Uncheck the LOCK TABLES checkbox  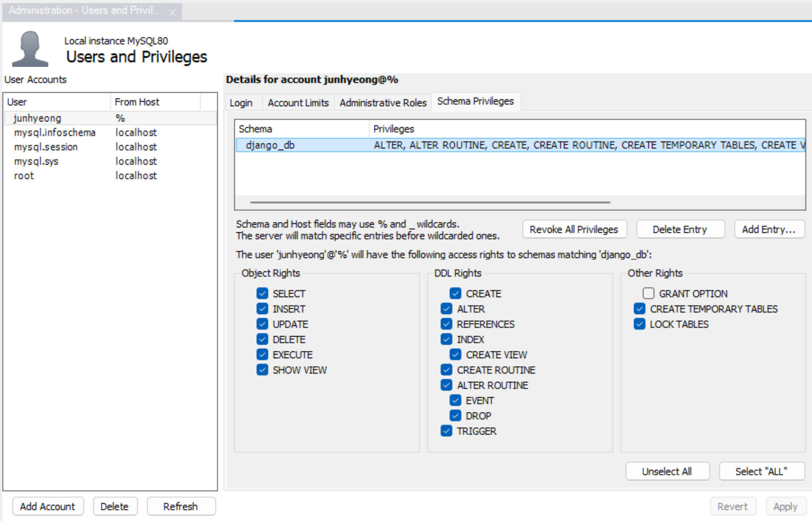click(x=640, y=324)
